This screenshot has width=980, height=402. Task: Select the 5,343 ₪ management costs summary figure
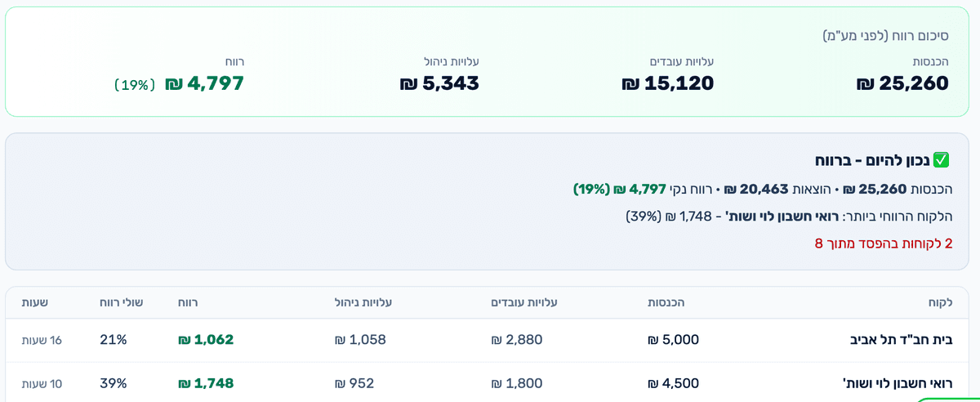pyautogui.click(x=439, y=83)
